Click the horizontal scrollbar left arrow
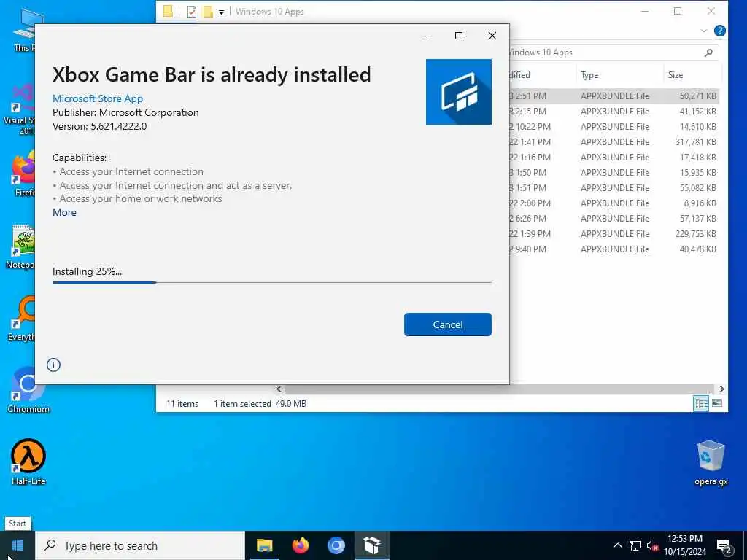 coord(279,389)
